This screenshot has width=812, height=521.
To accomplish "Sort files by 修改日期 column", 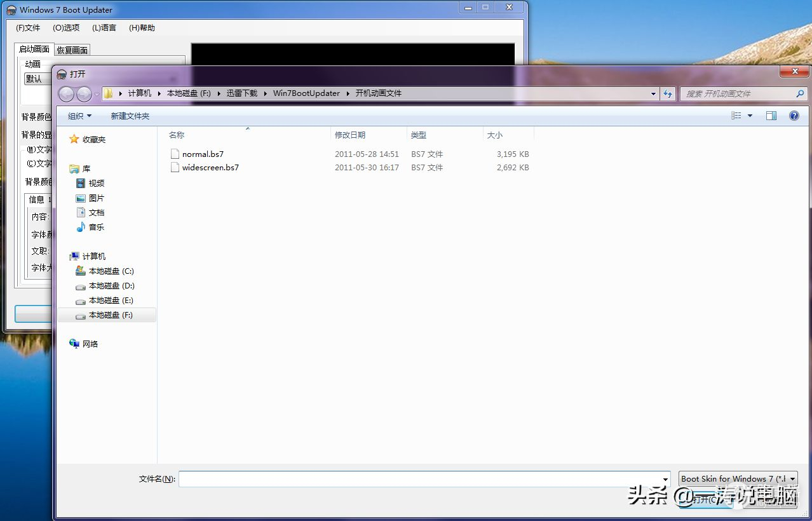I will click(x=350, y=135).
